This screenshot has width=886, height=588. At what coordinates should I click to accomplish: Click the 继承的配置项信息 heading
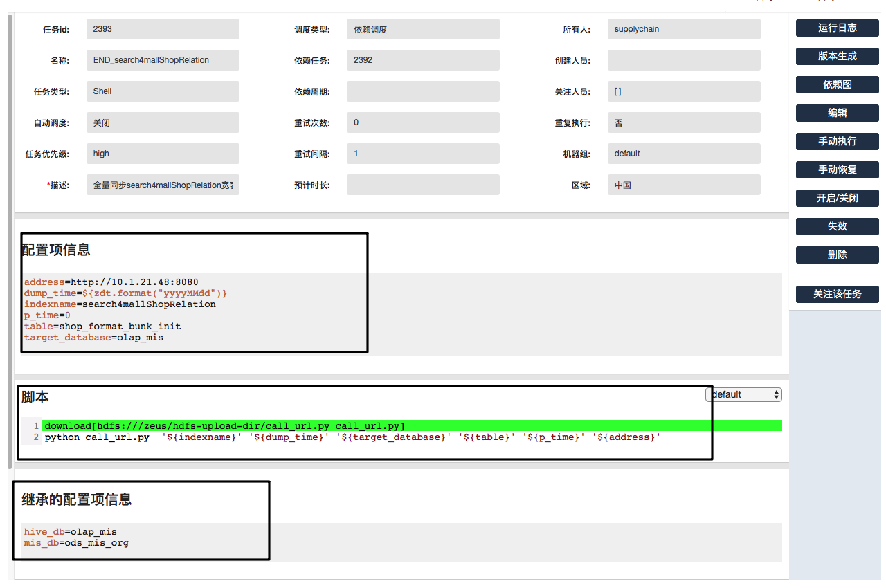(x=77, y=499)
